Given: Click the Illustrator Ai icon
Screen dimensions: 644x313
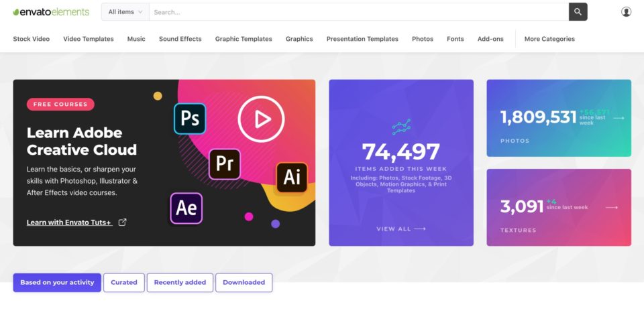Looking at the screenshot, I should click(292, 177).
